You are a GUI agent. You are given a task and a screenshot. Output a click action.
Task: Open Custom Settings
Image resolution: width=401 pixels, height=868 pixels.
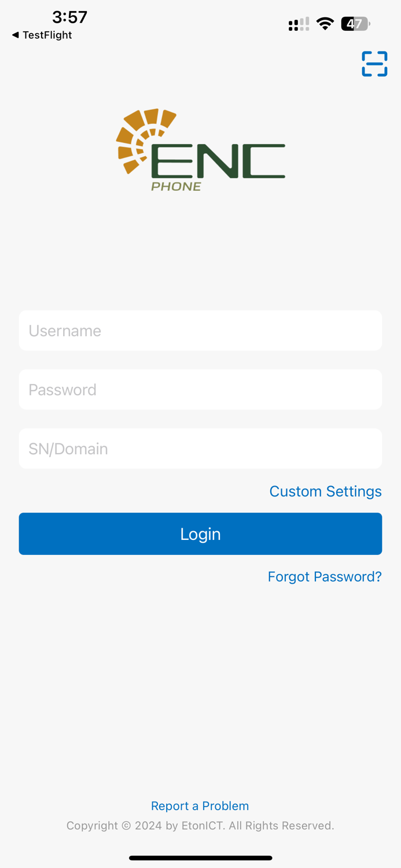click(325, 491)
